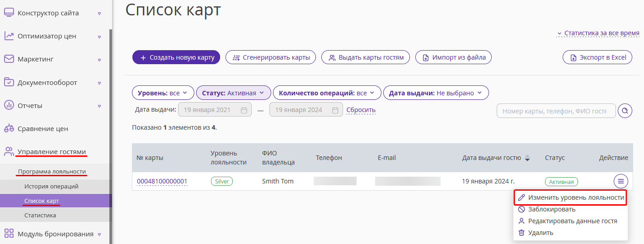Open the Уровень: все filter dropdown
The width and height of the screenshot is (644, 244).
163,93
